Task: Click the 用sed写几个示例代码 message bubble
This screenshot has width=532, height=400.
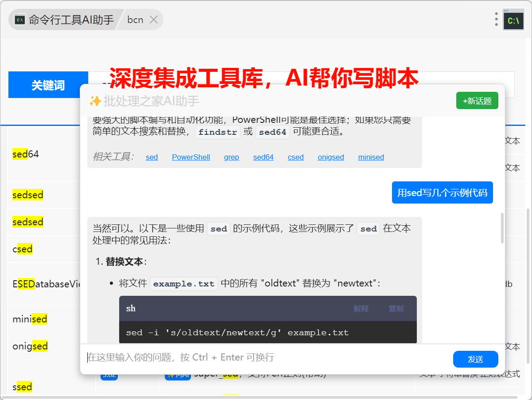Action: point(442,192)
